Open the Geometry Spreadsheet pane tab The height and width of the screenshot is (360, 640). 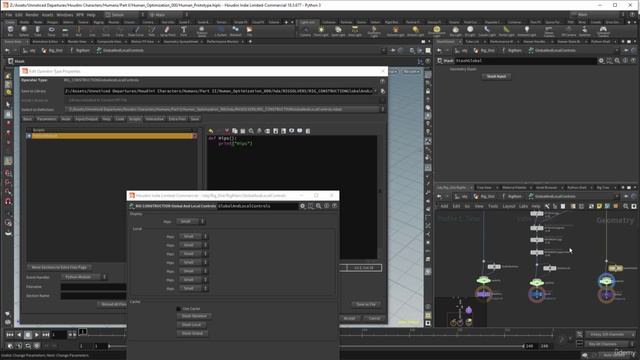point(181,42)
